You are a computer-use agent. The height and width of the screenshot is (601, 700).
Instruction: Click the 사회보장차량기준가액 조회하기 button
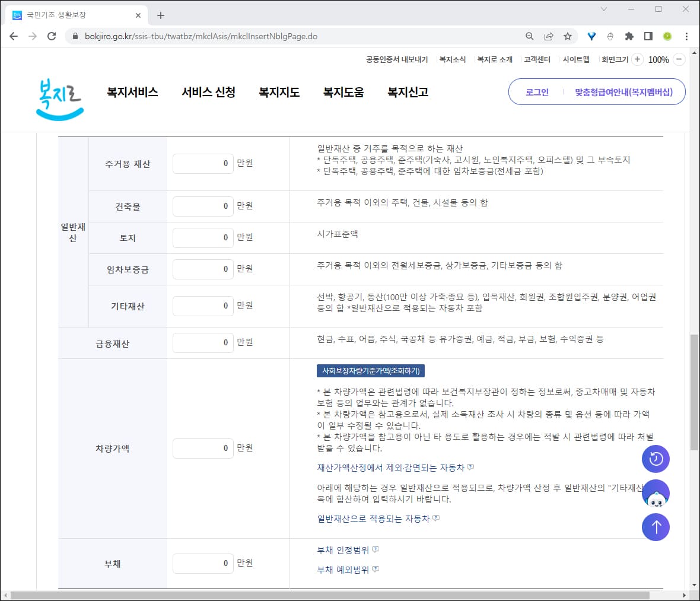[x=371, y=370]
